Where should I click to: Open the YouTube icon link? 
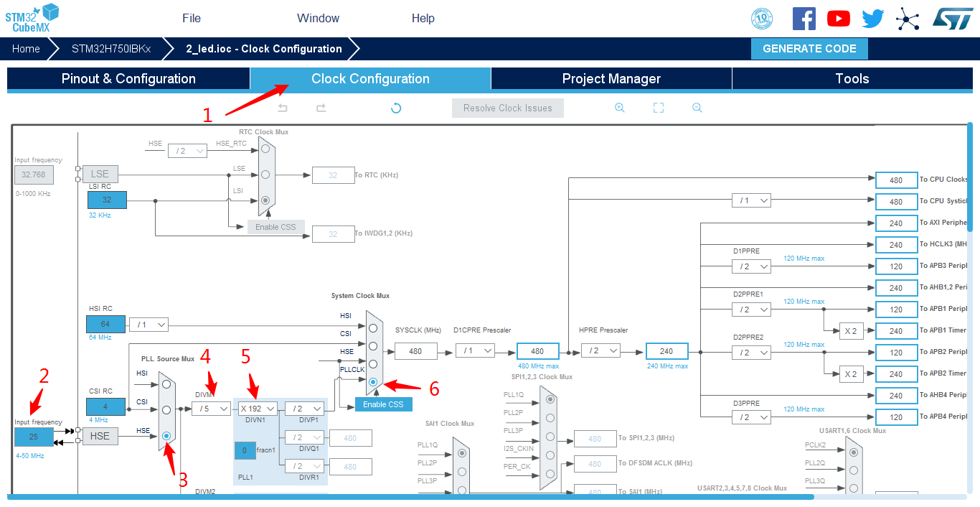coord(838,19)
